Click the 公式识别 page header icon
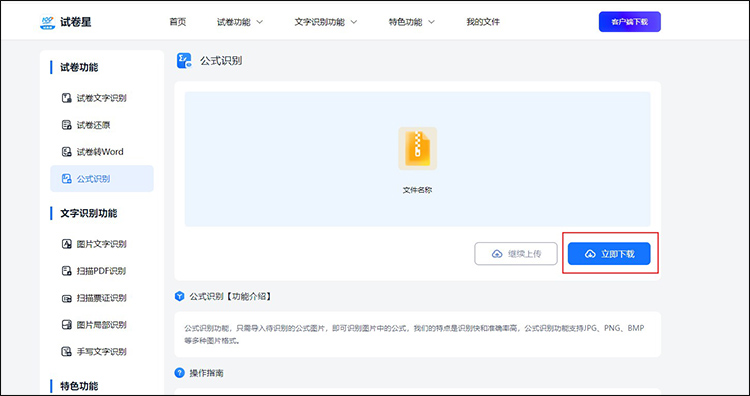This screenshot has width=750, height=396. coord(184,61)
